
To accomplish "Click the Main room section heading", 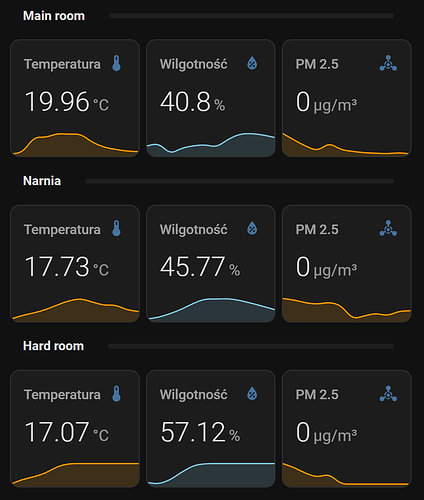I will [x=54, y=16].
